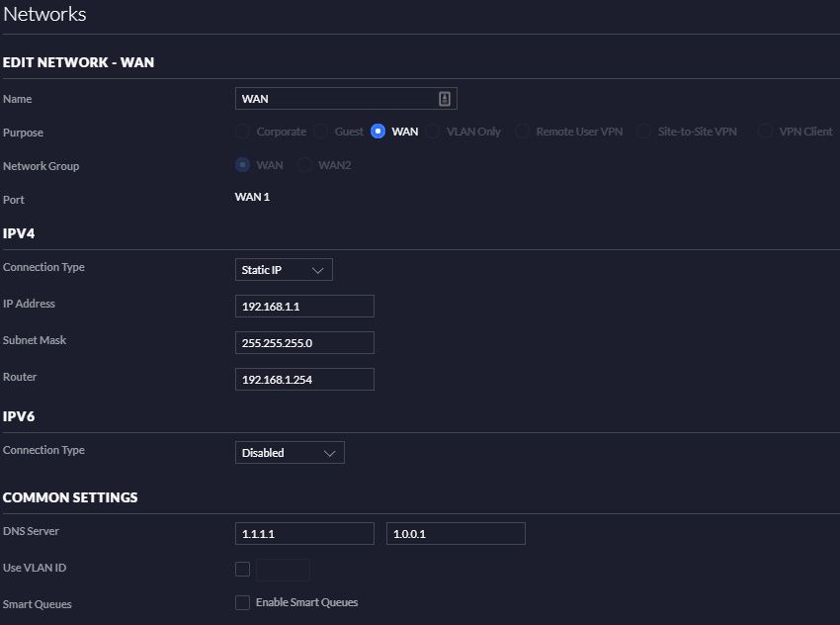Pick WAN as the network group
840x625 pixels.
click(x=243, y=165)
